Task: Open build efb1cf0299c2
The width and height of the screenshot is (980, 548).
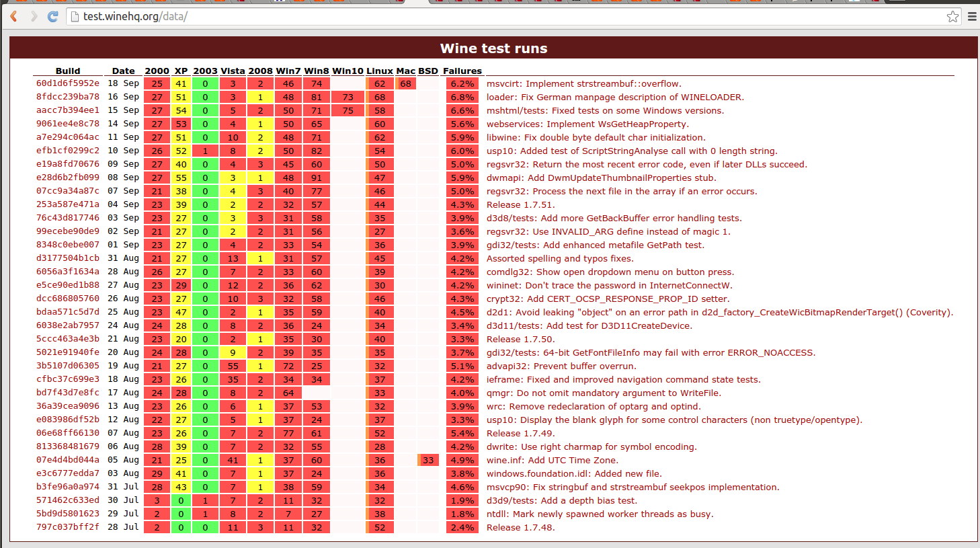Action: (68, 151)
